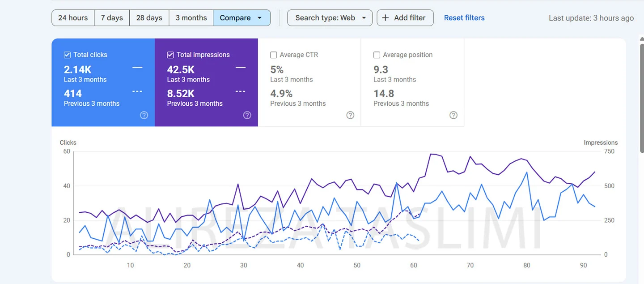Click the solid line legend in Total clicks
The width and height of the screenshot is (644, 284).
(x=137, y=67)
